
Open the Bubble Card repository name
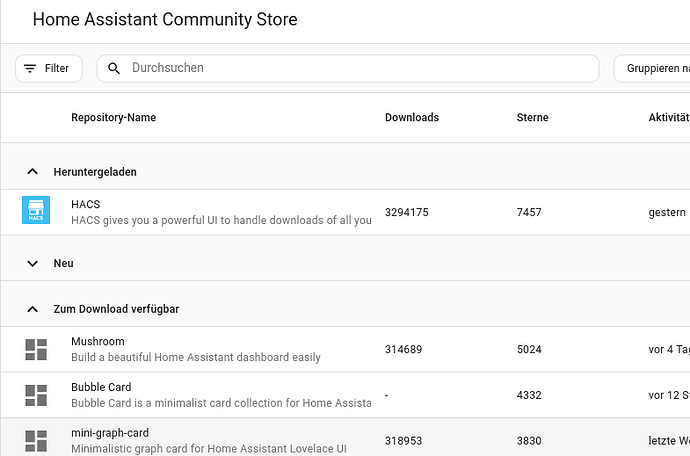(101, 387)
